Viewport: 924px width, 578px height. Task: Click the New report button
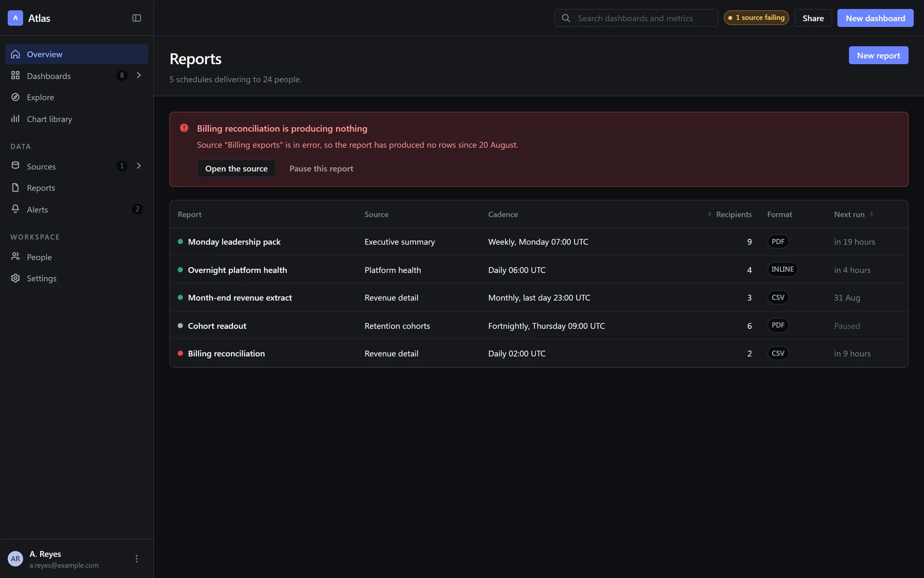(878, 55)
